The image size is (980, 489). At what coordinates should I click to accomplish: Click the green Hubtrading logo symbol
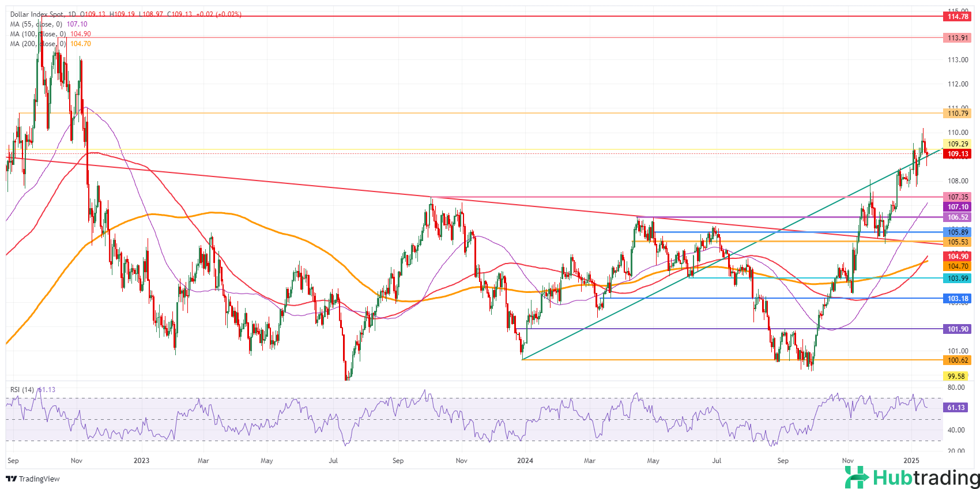click(857, 477)
